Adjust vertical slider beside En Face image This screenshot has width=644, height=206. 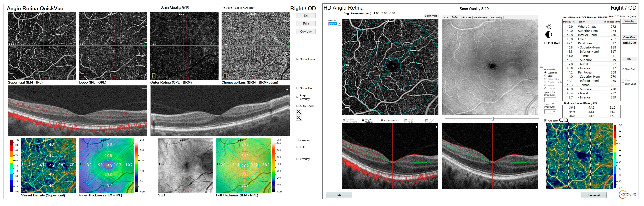pos(541,67)
